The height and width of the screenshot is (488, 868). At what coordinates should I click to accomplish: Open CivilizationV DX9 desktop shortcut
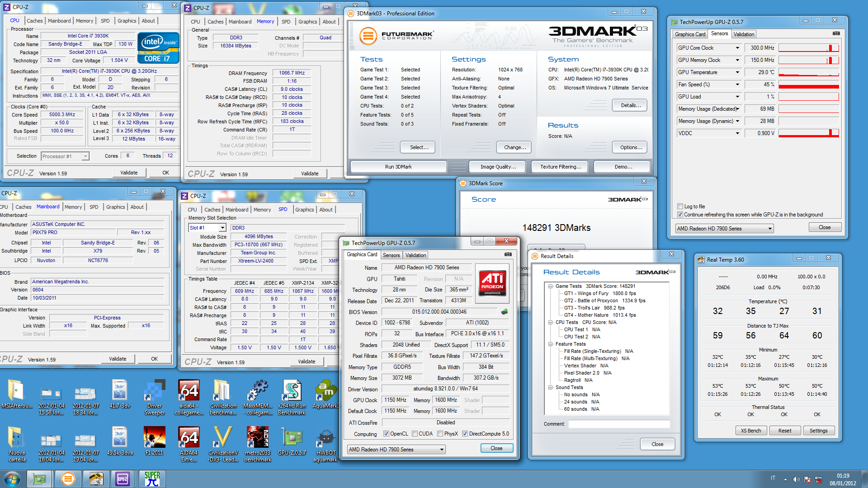(223, 444)
